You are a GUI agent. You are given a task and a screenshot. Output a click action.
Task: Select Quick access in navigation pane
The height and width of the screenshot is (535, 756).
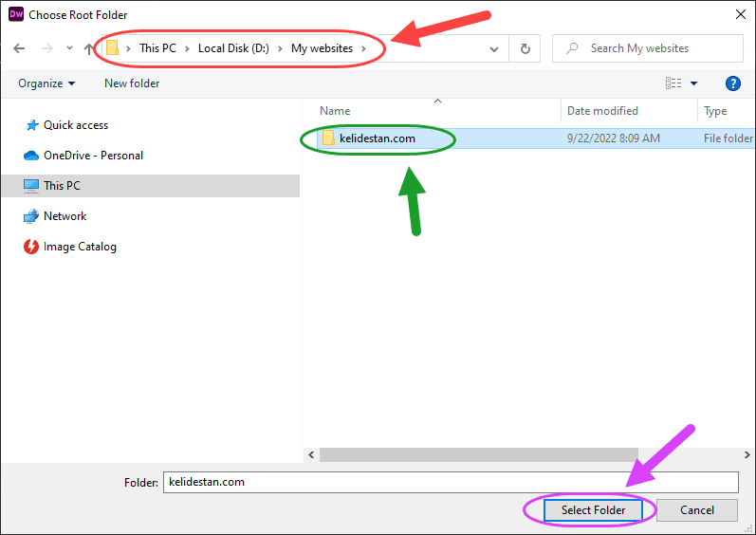(x=76, y=125)
